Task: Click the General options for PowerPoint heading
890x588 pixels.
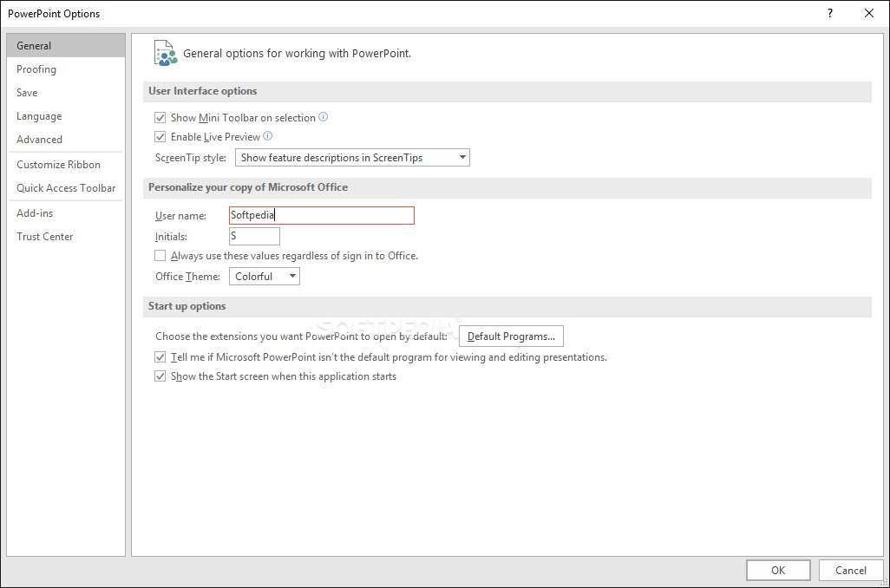Action: pos(297,54)
